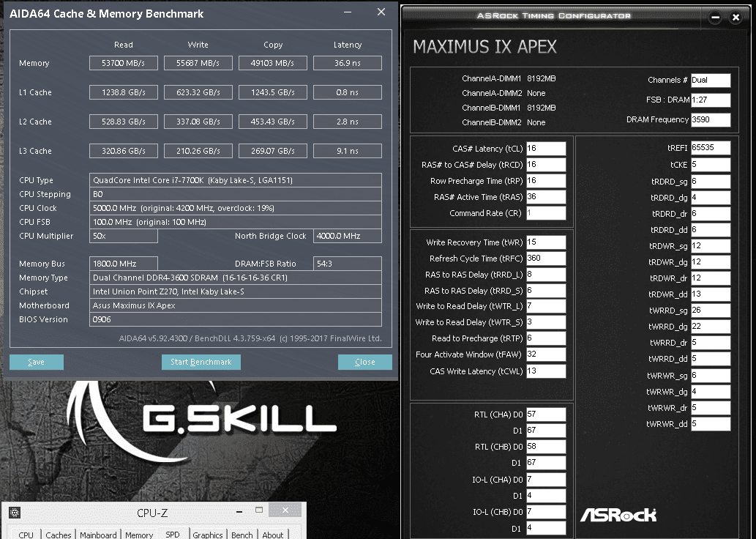Click the DRAM Frequency field showing 3590
The image size is (756, 539).
pos(711,119)
